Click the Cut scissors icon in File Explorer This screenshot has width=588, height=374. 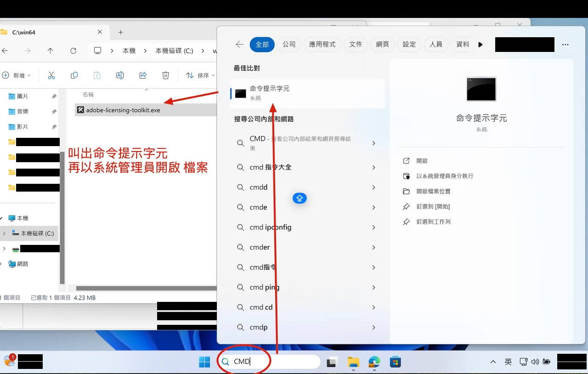[x=51, y=75]
